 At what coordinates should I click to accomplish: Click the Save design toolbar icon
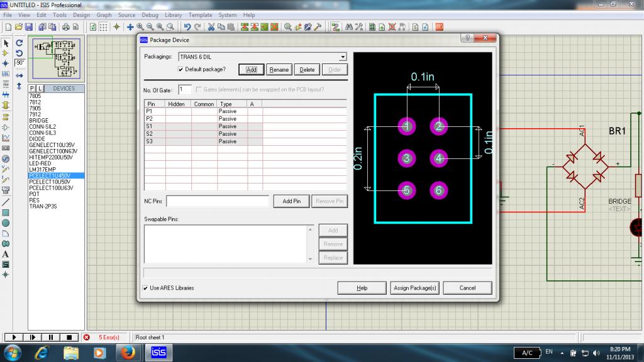28,27
